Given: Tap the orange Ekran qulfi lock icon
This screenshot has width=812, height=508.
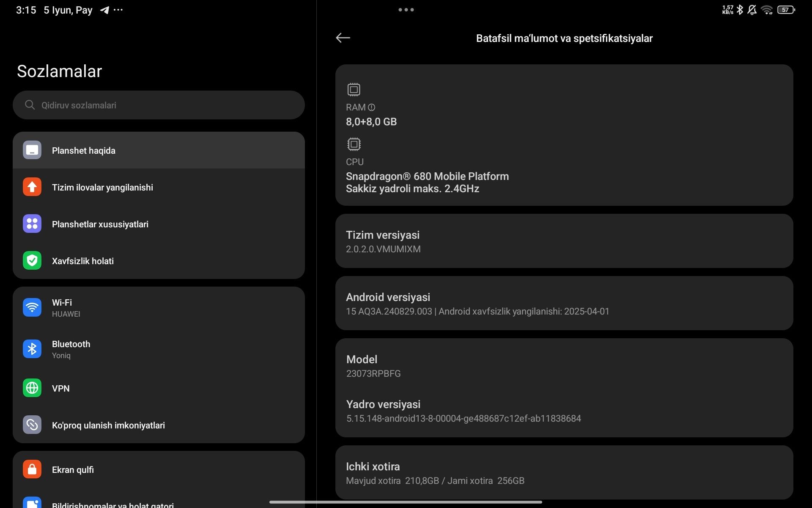Looking at the screenshot, I should (32, 469).
